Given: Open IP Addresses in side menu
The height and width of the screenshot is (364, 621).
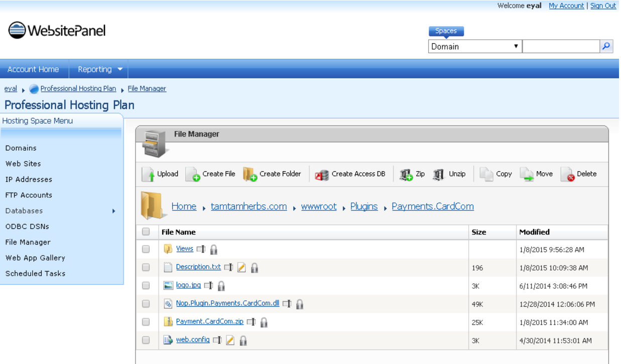Looking at the screenshot, I should tap(29, 179).
